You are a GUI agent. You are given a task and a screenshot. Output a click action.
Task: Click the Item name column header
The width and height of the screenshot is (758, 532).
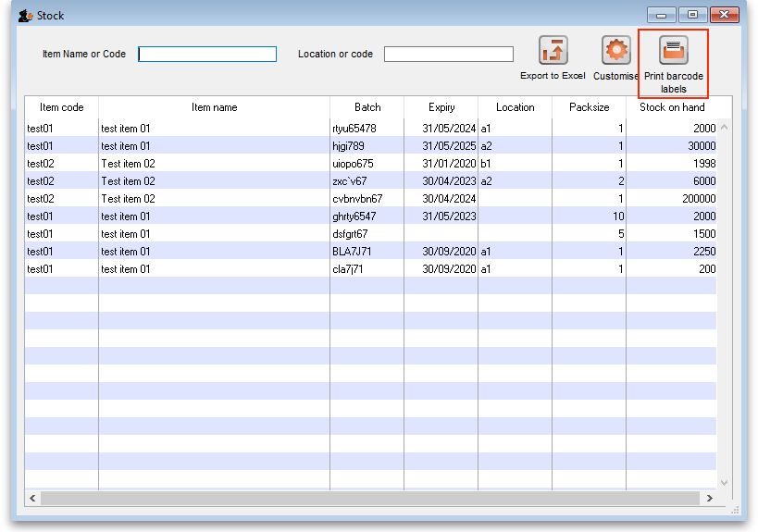pos(214,107)
